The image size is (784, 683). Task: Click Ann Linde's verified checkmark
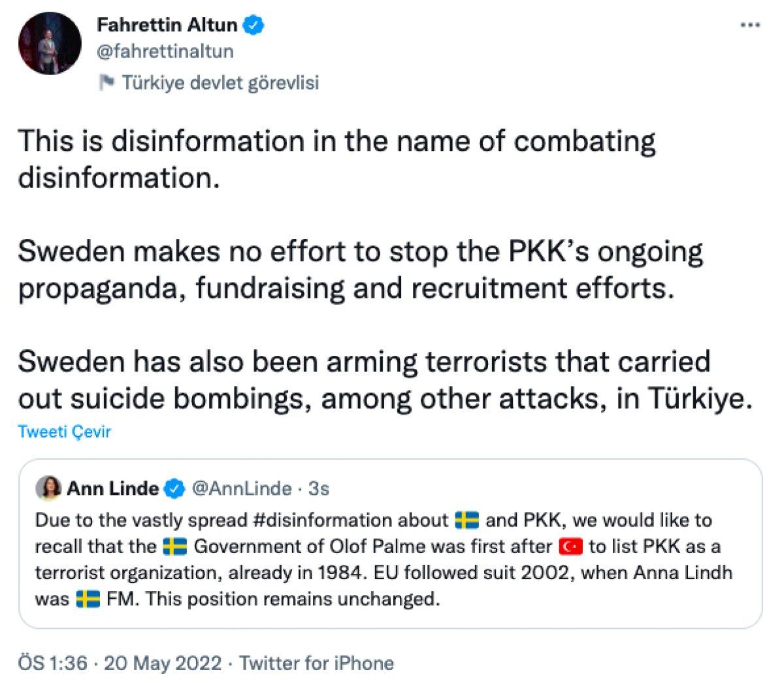(173, 488)
